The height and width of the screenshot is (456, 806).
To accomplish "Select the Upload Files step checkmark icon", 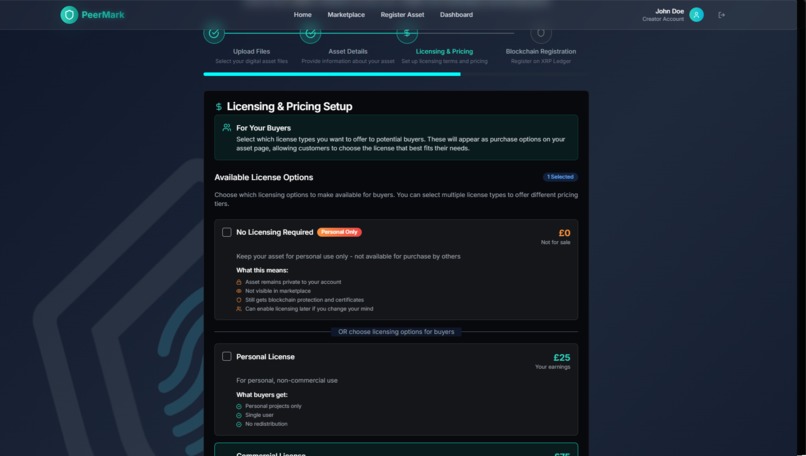I will (214, 33).
